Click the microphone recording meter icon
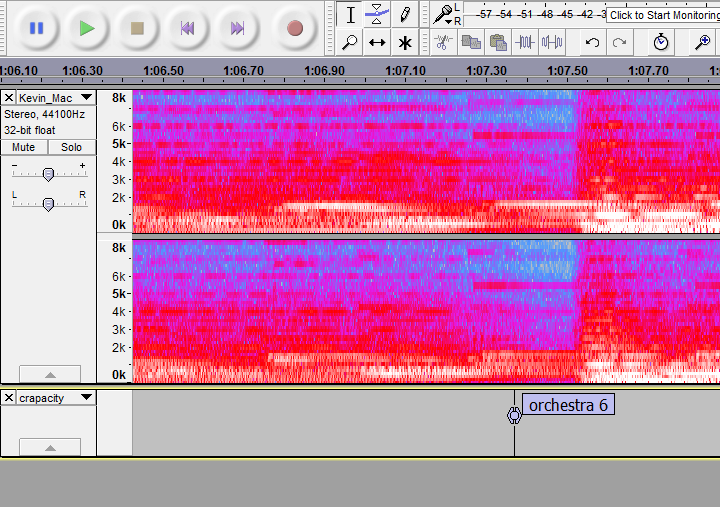The image size is (720, 507). pos(443,14)
